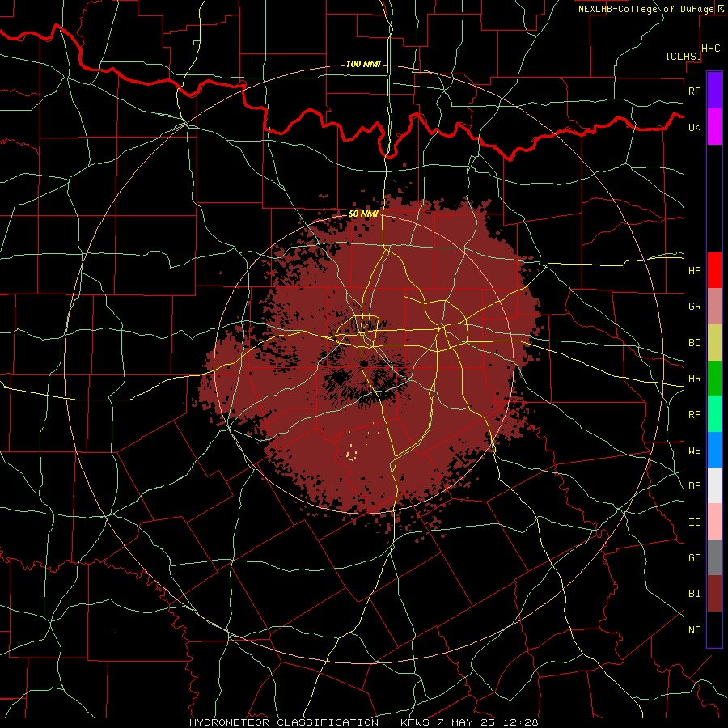728x728 pixels.
Task: Click the 'UK' legend label
Action: pyautogui.click(x=694, y=127)
